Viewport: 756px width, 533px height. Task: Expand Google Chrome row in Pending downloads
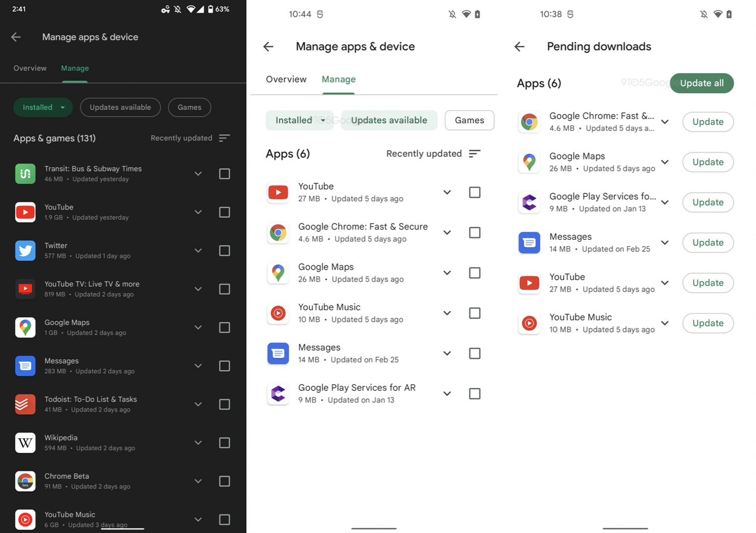(665, 122)
